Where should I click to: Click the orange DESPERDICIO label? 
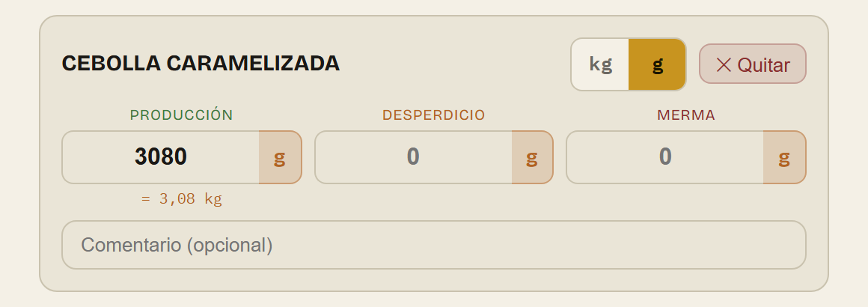[433, 115]
